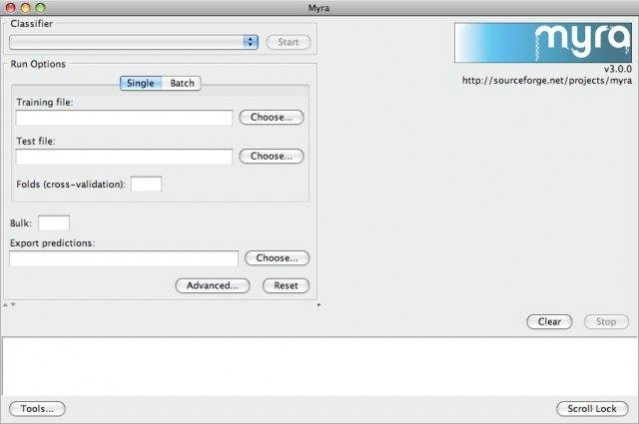Minimize the Myra window with the yellow button

[x=25, y=7]
